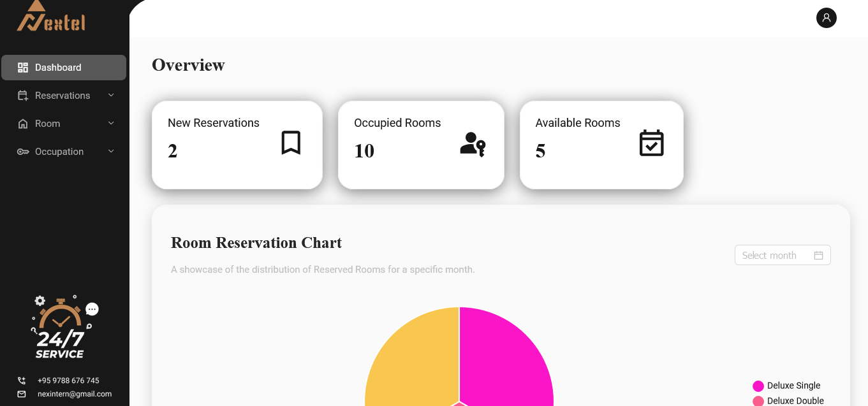The image size is (868, 406).
Task: Click the bookmark icon on New Reservations
Action: tap(291, 143)
